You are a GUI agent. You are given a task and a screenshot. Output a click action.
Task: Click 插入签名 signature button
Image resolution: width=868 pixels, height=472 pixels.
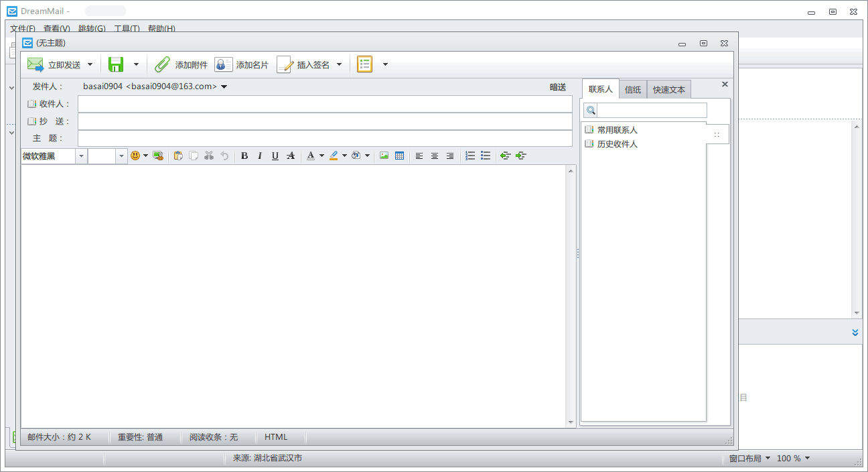click(303, 64)
